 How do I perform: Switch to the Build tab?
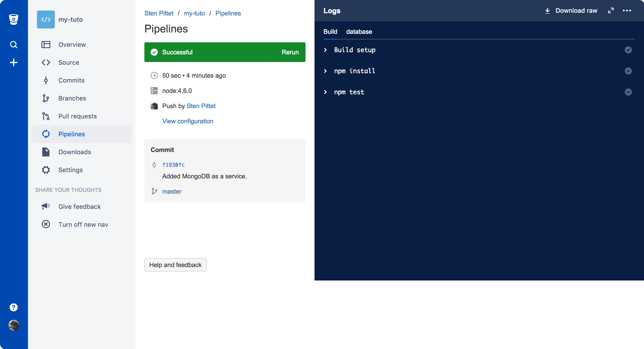(x=330, y=32)
